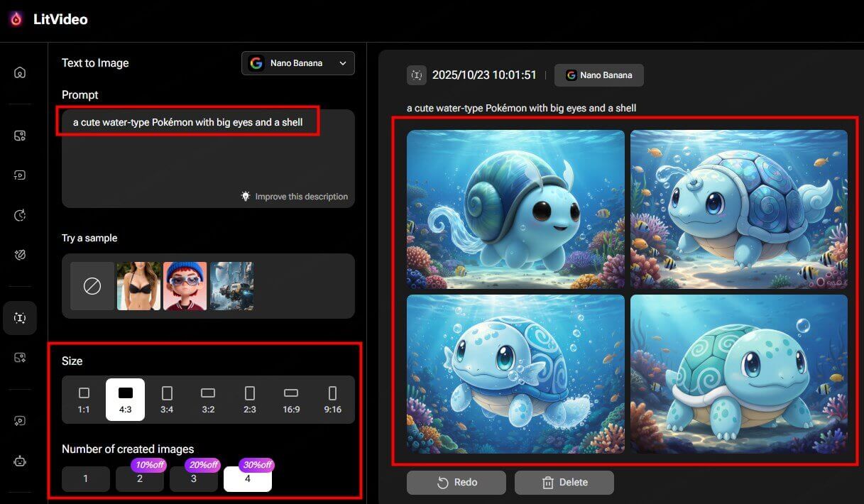Screen dimensions: 864x504
Task: Click the Google logo on the Nano Banana badge
Action: 256,62
